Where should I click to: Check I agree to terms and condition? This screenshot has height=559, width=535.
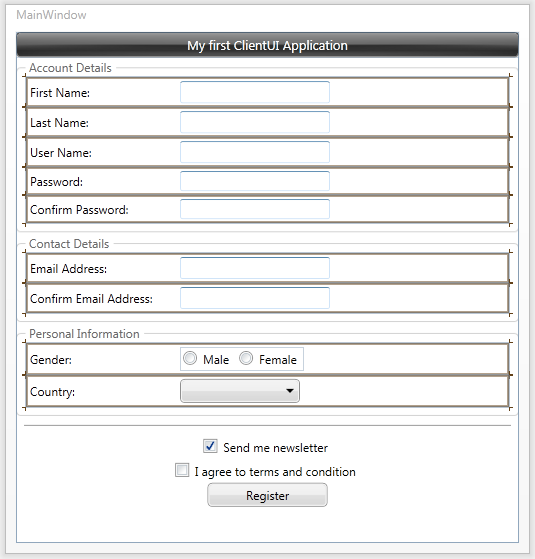[x=182, y=470]
